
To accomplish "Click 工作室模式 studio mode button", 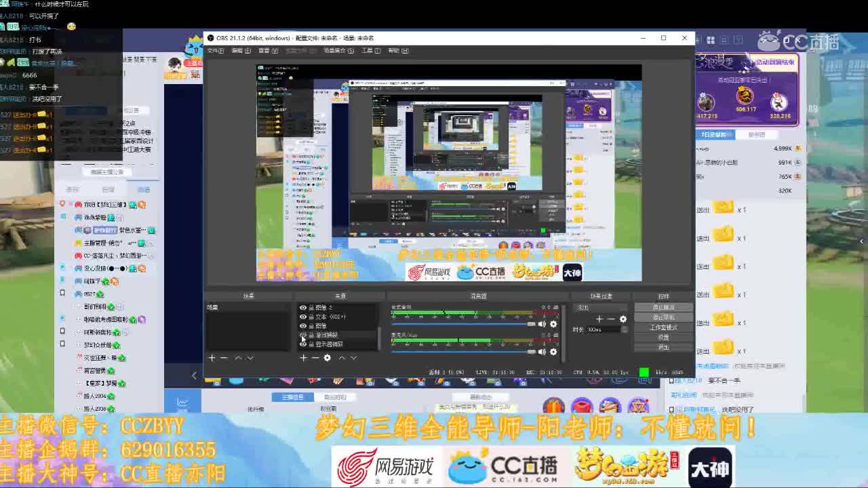I will tap(663, 327).
